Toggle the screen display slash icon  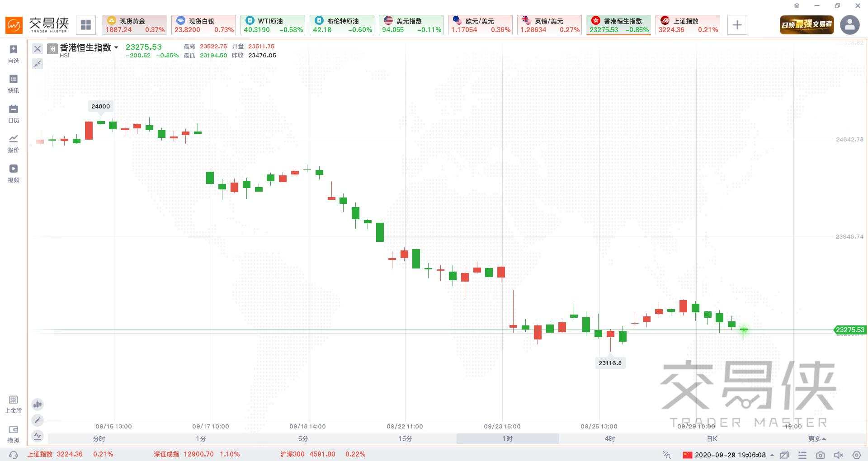click(784, 455)
